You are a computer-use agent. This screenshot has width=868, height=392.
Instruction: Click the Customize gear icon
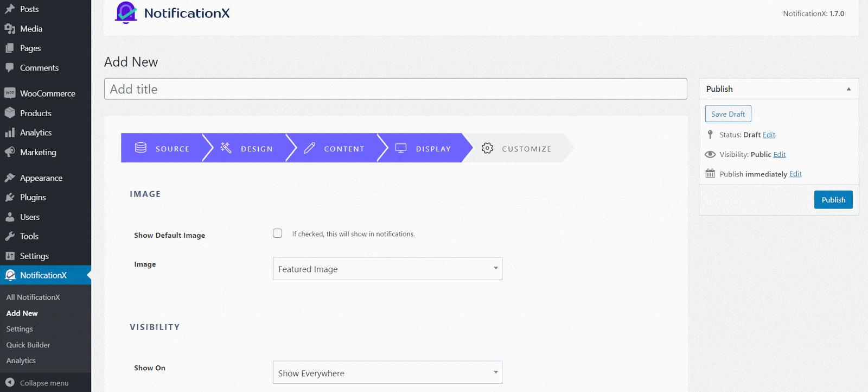click(487, 148)
